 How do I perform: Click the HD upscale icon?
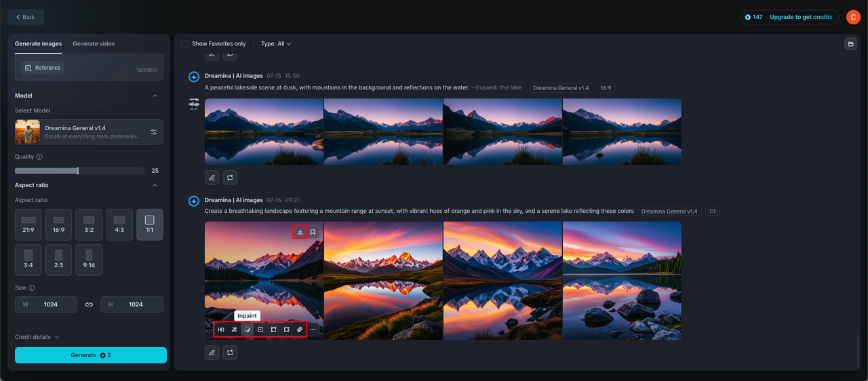coord(221,329)
